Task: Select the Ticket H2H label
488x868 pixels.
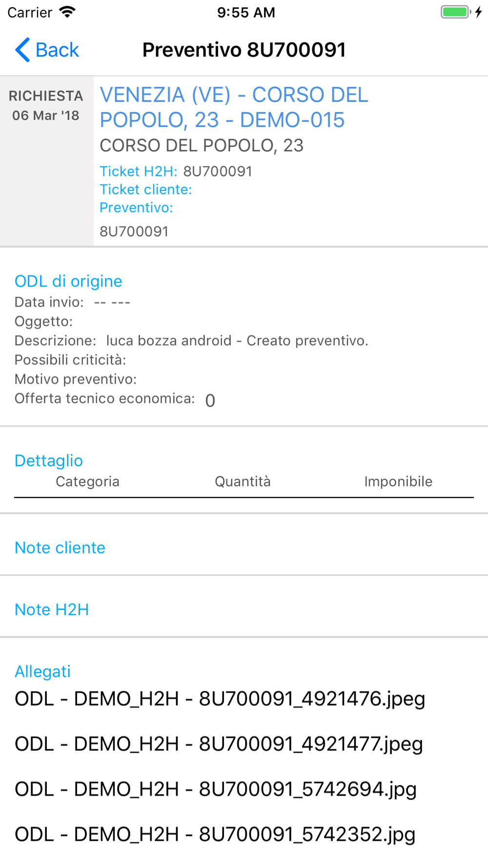Action: click(139, 171)
